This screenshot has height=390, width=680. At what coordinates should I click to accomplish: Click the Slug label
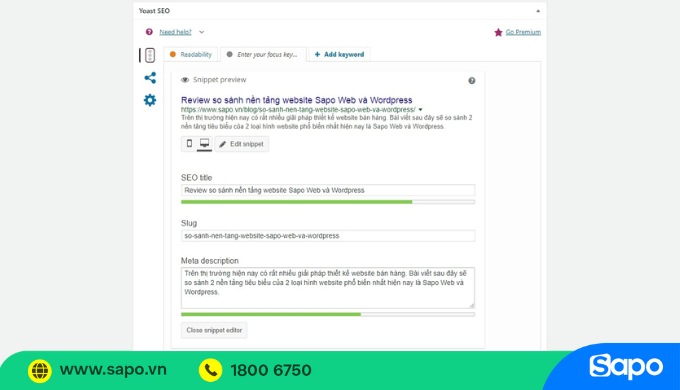[189, 223]
